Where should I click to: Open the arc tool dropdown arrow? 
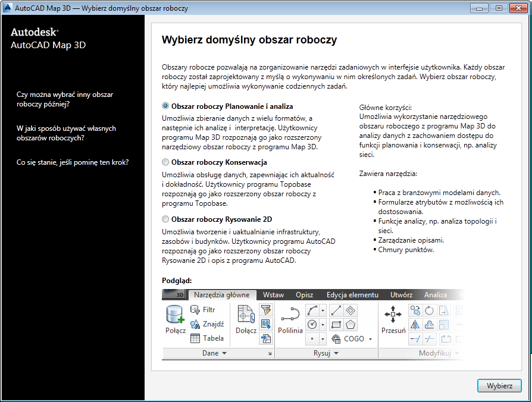[323, 310]
